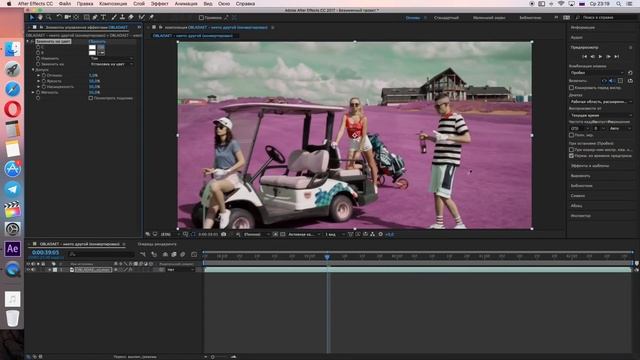Screen dimensions: 640x360
Task: Click the 'To' color swatch
Action: click(x=92, y=53)
